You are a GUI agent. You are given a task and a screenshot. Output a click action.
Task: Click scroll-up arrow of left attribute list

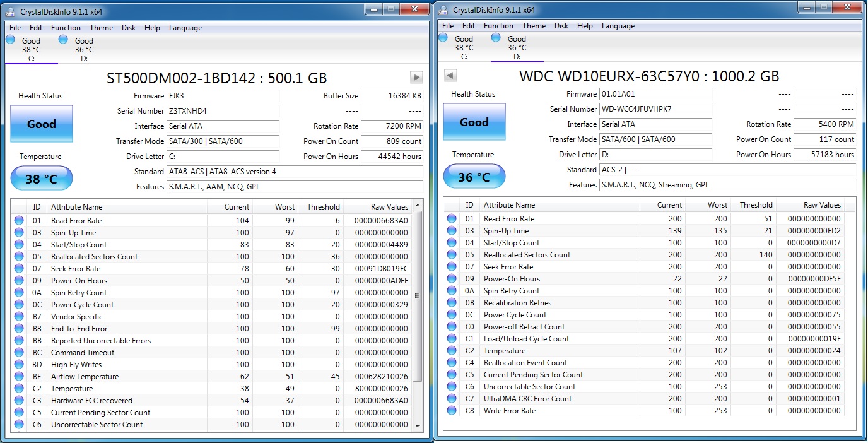coord(417,206)
